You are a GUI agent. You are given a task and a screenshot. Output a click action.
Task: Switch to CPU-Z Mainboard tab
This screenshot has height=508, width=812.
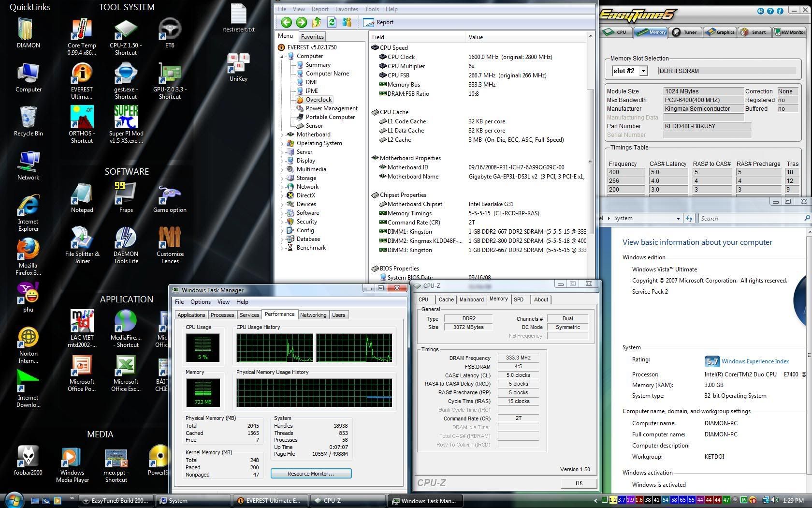pos(471,299)
